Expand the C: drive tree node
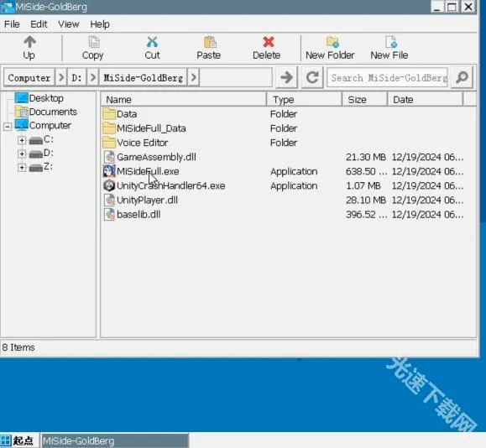This screenshot has height=448, width=486. pos(22,140)
